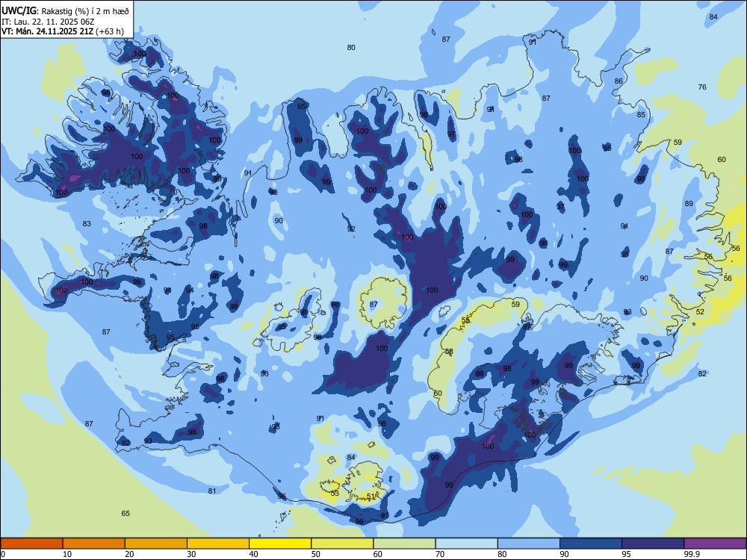Click the title 'UWC/IG: Rakastig (%) í 2 m hæð'
The width and height of the screenshot is (747, 560).
(x=65, y=11)
